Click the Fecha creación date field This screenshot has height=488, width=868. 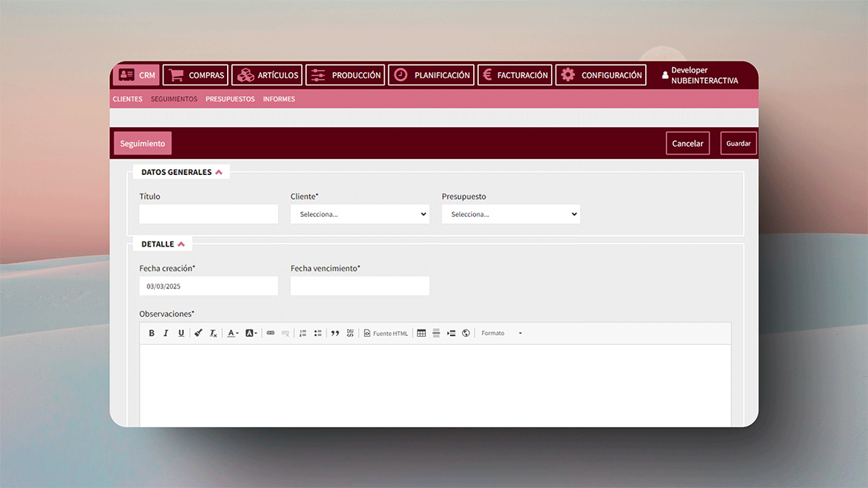(208, 286)
